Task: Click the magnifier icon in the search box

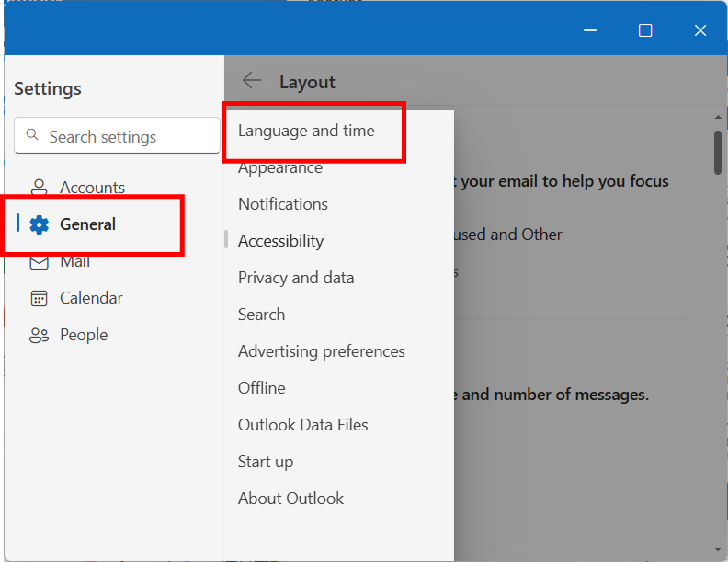Action: [32, 134]
